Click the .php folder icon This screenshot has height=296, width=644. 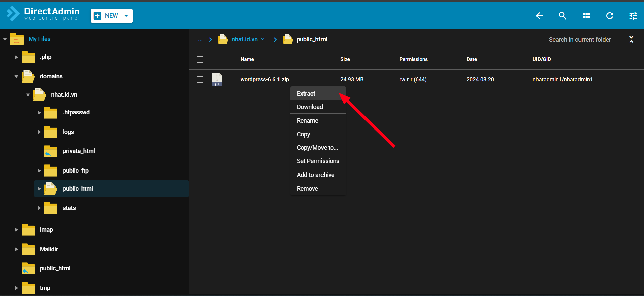point(28,57)
